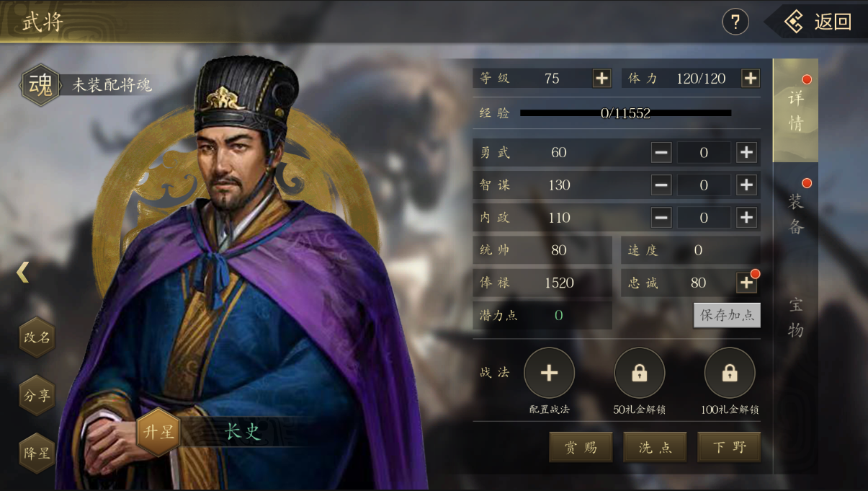Decrease 智谋 points with minus button
Image resolution: width=868 pixels, height=491 pixels.
click(x=661, y=185)
